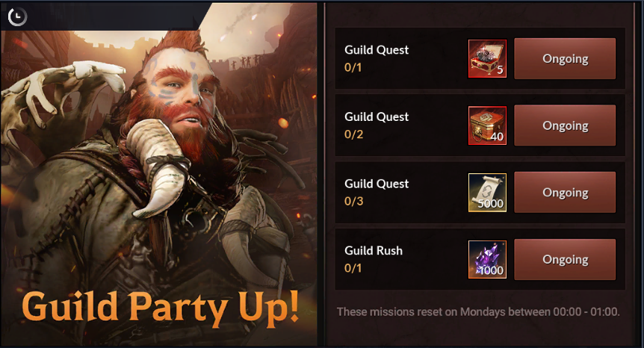Click the 0/3 progress counter
Screen dimensions: 644x348
click(x=353, y=201)
